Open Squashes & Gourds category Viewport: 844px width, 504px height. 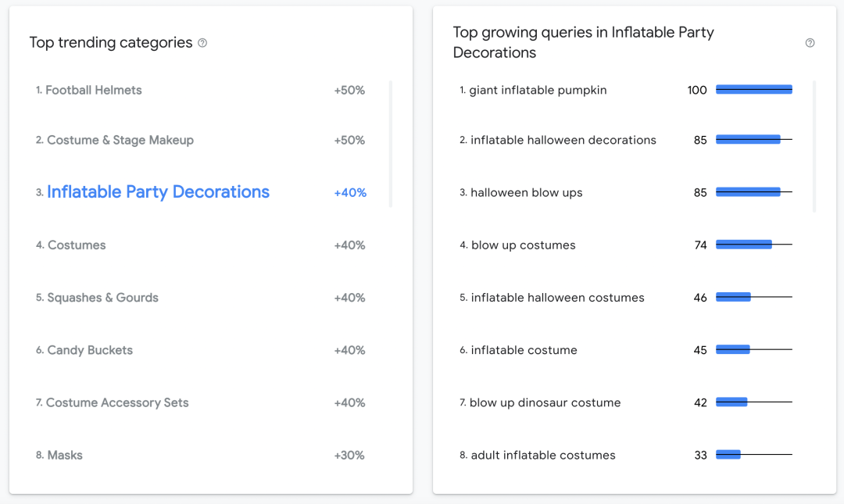click(102, 298)
